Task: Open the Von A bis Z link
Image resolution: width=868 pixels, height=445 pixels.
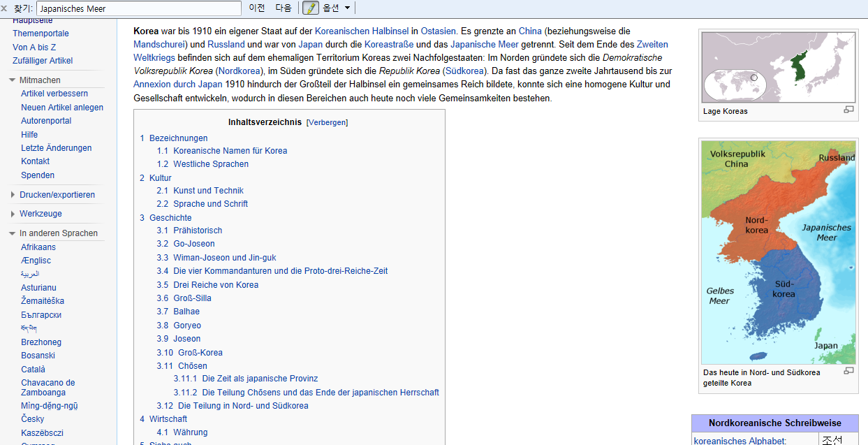Action: [x=34, y=48]
